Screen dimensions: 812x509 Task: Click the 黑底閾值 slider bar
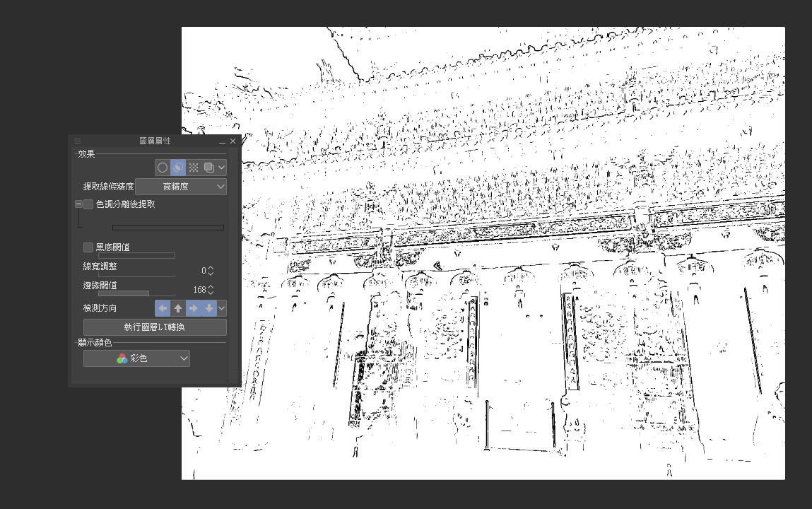(136, 255)
